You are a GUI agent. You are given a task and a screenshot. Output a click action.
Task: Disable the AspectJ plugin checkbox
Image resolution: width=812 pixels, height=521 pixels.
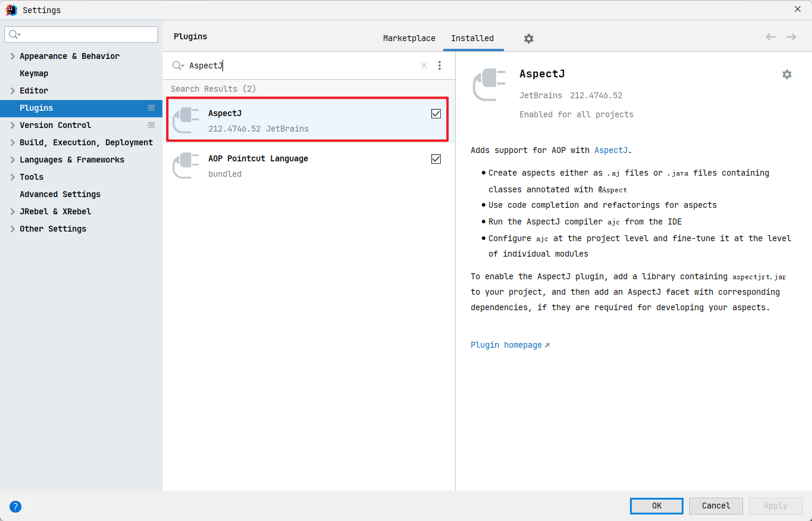(x=436, y=114)
